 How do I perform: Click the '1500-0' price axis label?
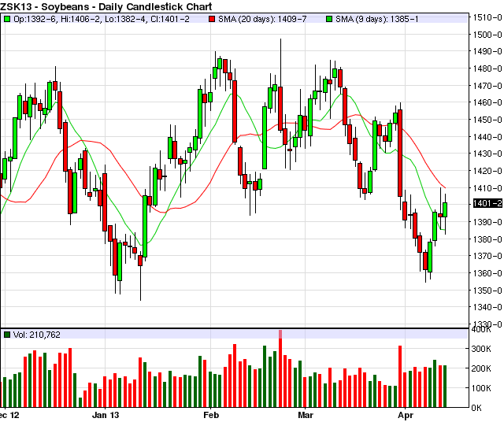pyautogui.click(x=487, y=35)
